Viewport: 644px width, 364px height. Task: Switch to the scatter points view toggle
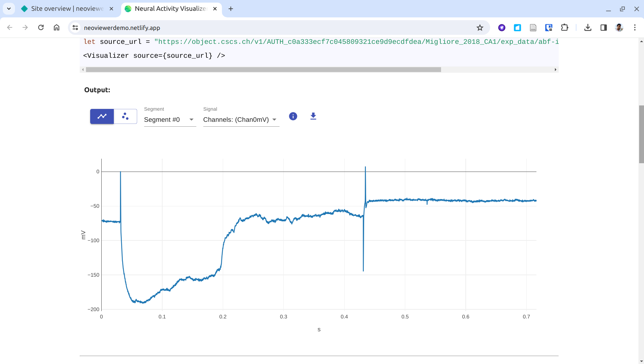tap(125, 116)
